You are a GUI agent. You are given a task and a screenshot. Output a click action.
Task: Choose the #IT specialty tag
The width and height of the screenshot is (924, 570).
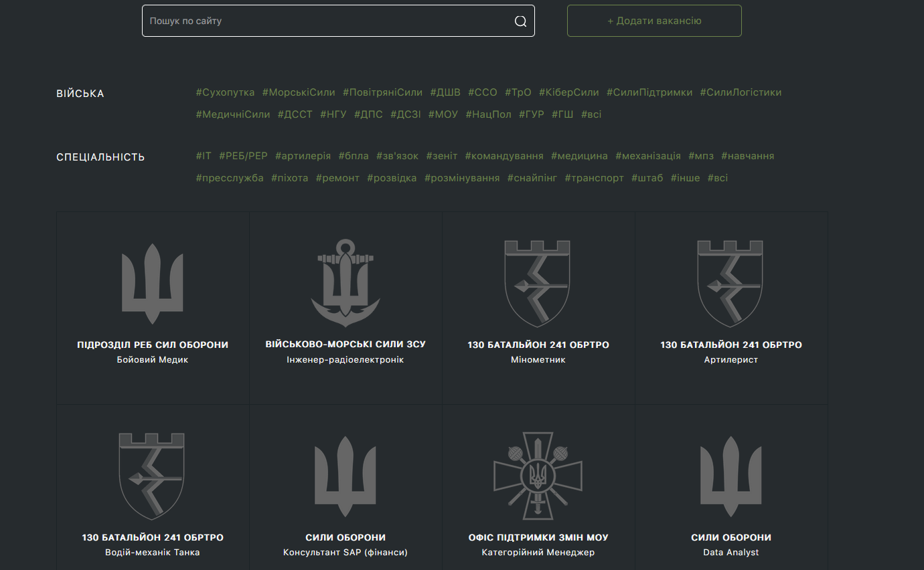(204, 156)
